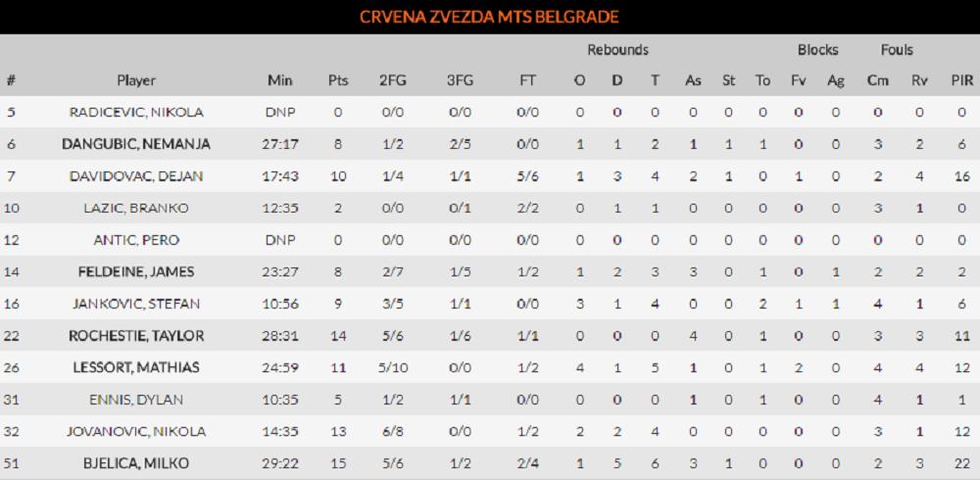Click the Pts column header
The width and height of the screenshot is (980, 480).
(338, 80)
